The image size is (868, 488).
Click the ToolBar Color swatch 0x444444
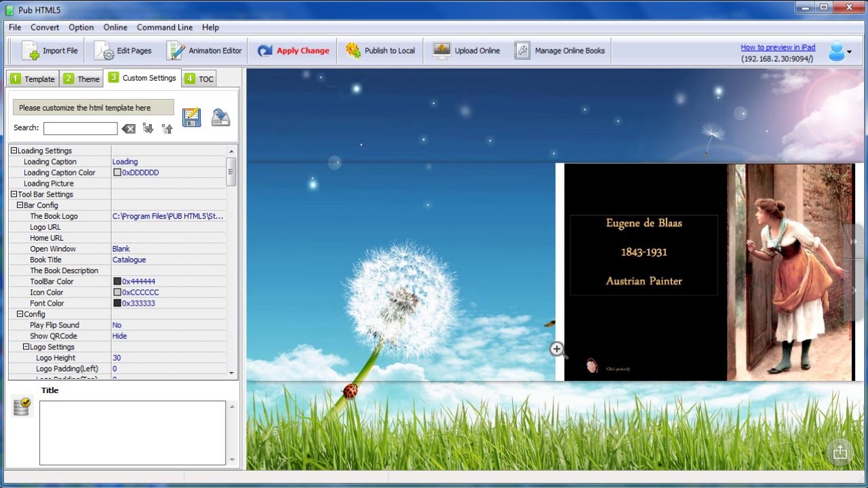[x=117, y=281]
